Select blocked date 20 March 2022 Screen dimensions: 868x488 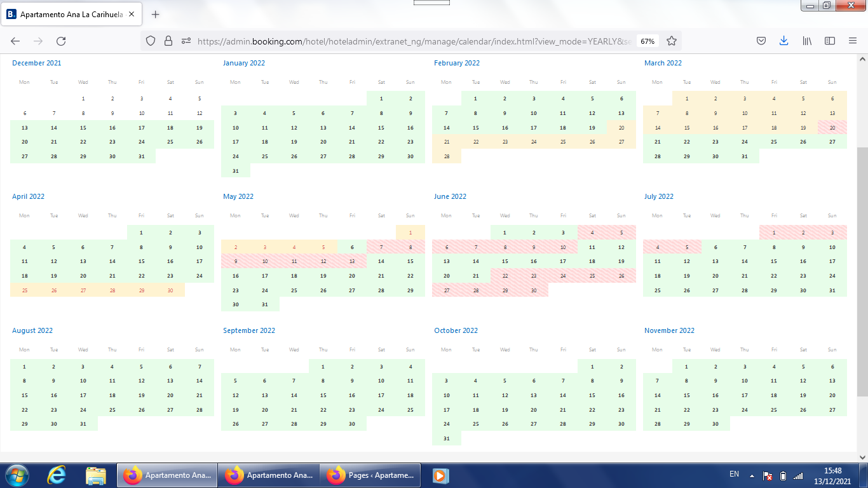coord(832,127)
